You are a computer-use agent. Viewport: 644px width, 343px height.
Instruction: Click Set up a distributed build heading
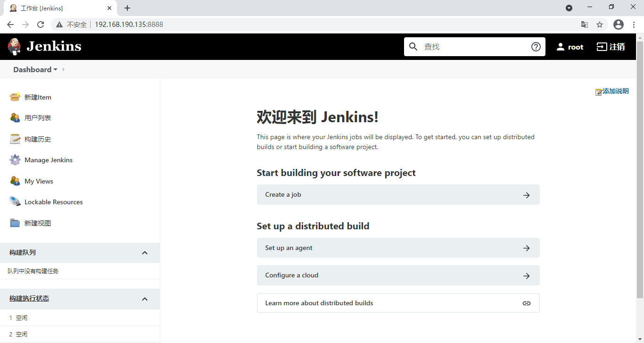(313, 226)
